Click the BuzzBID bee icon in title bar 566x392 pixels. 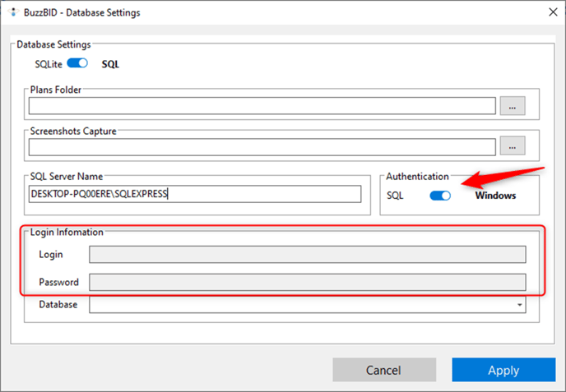coord(13,12)
